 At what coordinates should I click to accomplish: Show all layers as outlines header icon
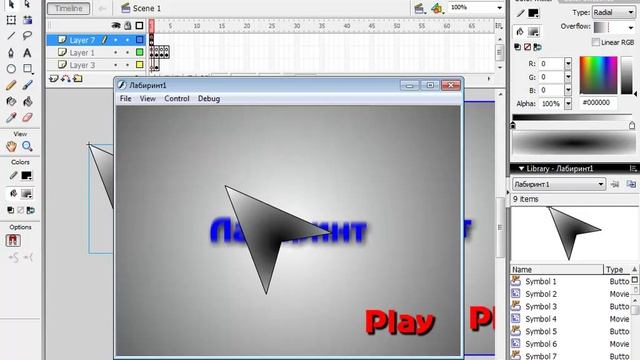click(139, 25)
